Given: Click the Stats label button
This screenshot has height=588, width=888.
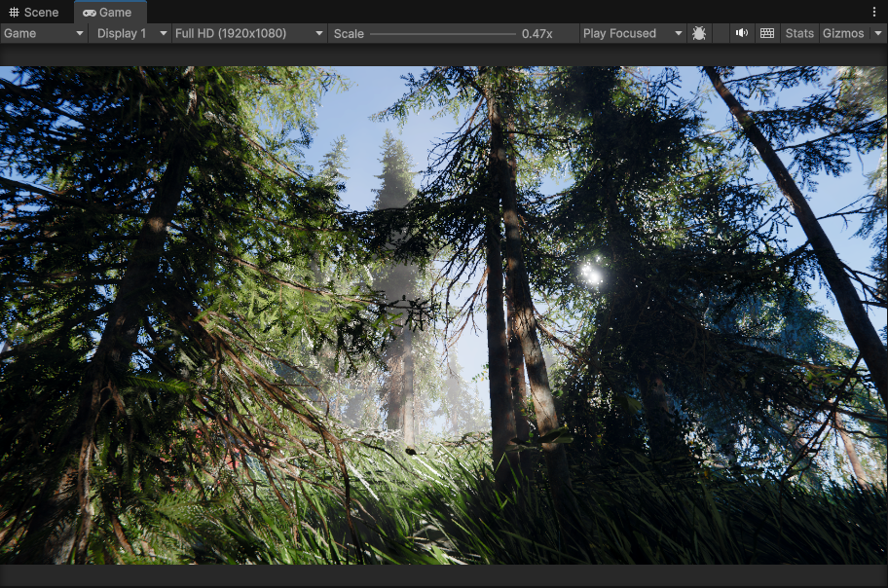Looking at the screenshot, I should (799, 33).
